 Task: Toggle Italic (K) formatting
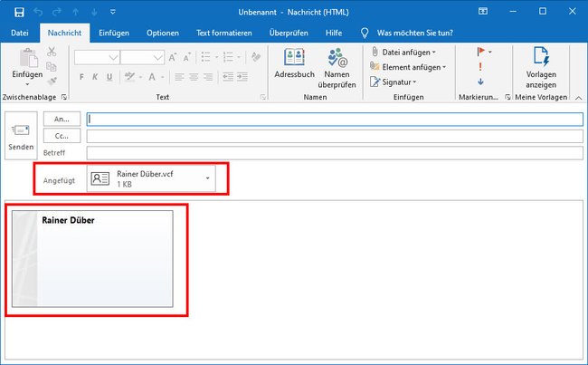[x=95, y=77]
